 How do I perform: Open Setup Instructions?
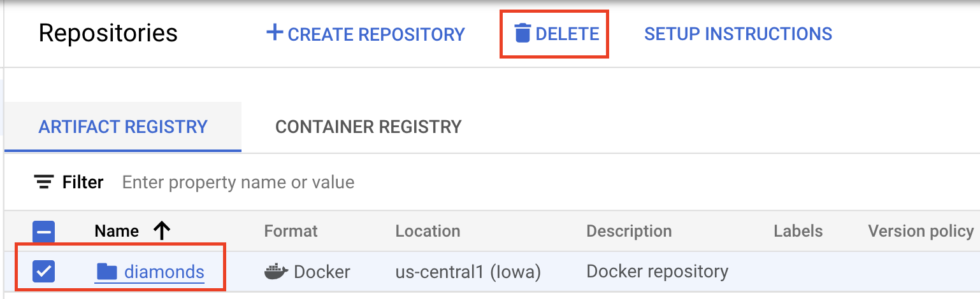(738, 34)
